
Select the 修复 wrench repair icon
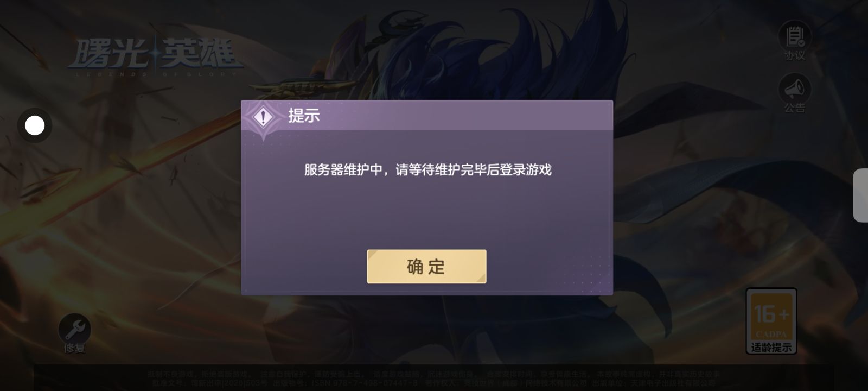(75, 329)
